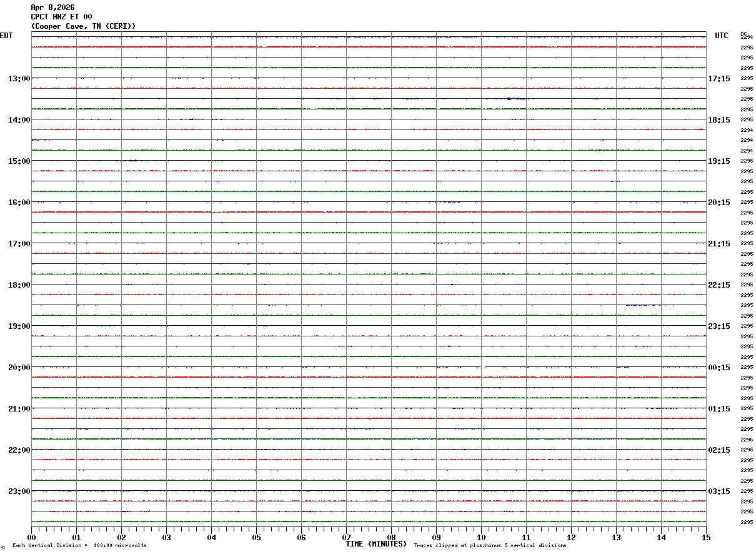Click the 15:00 EDT time label
The height and width of the screenshot is (554, 756).
tap(19, 161)
